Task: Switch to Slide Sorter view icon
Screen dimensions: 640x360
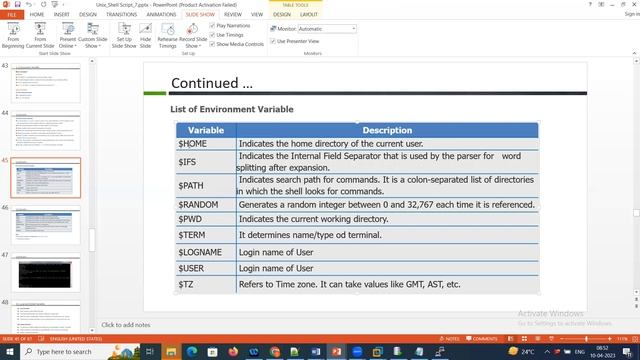Action: point(524,339)
